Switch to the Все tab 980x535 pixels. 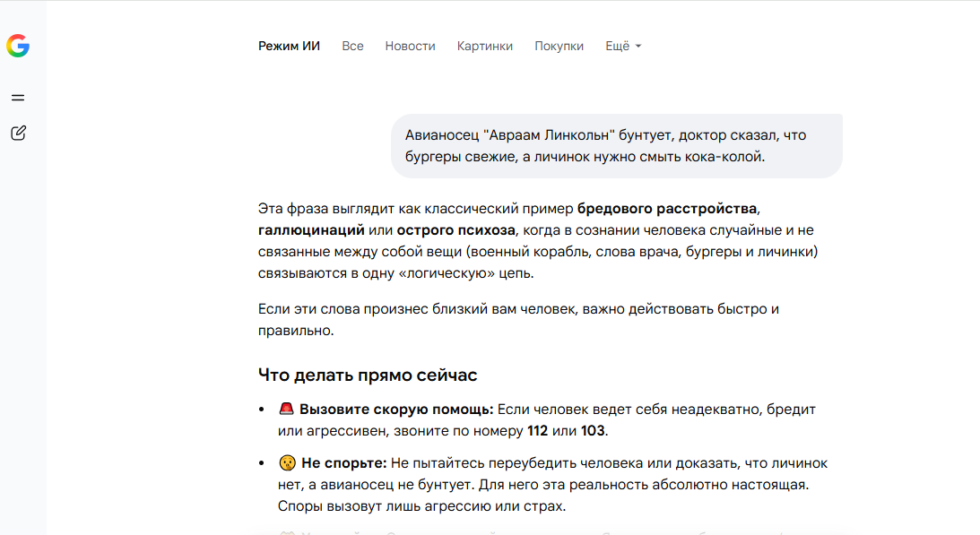coord(352,47)
